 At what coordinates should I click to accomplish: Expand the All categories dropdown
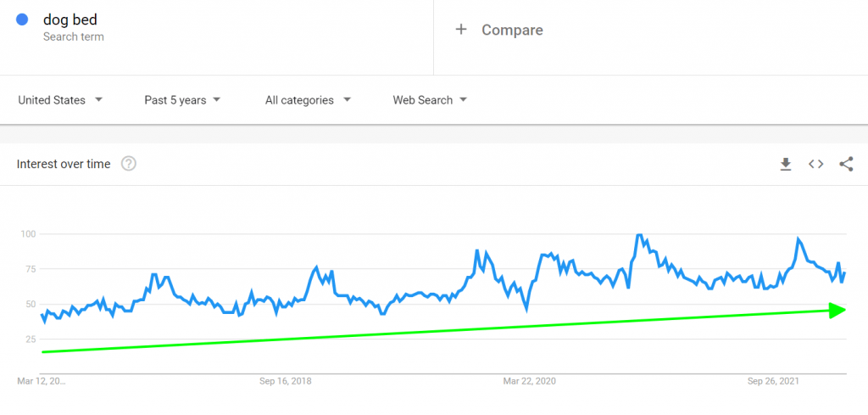pyautogui.click(x=307, y=100)
